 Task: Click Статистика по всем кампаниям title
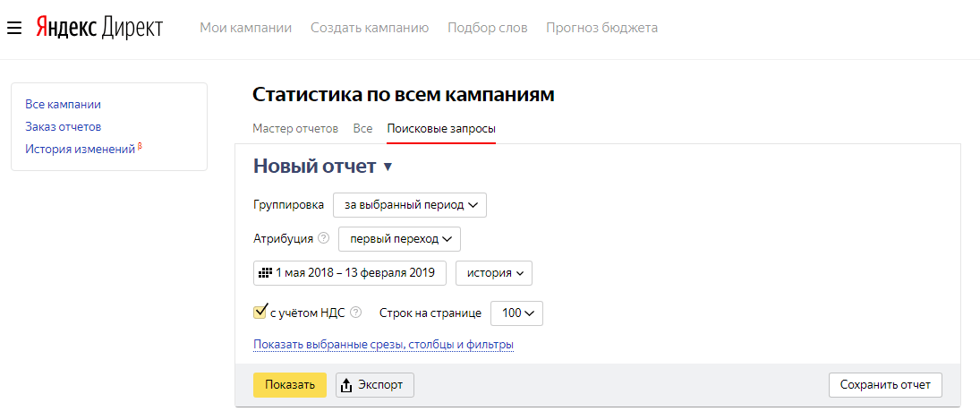403,95
